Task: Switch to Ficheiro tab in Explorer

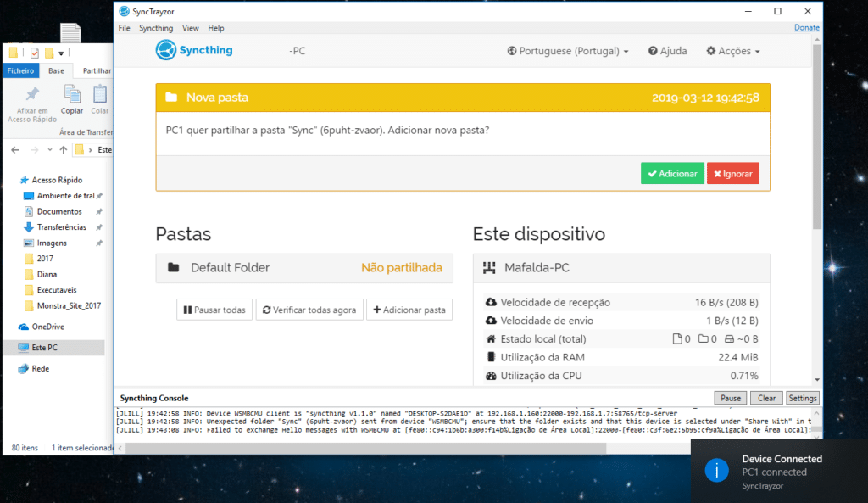Action: (20, 70)
